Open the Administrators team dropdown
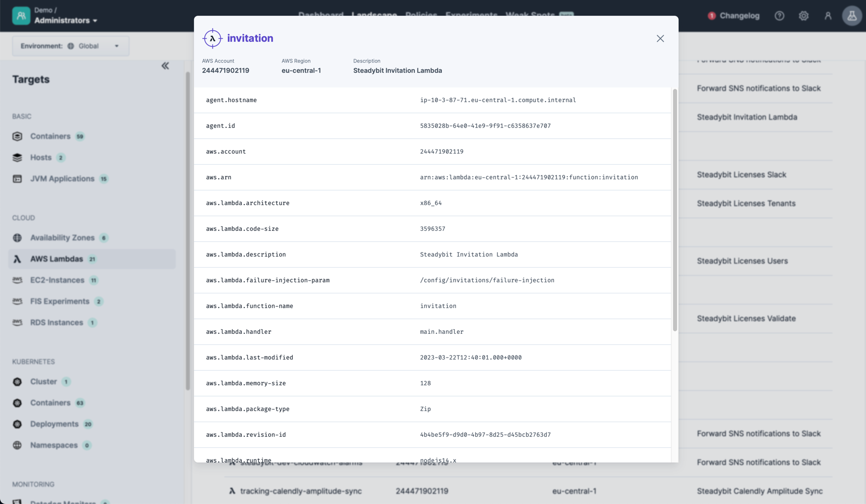 66,21
